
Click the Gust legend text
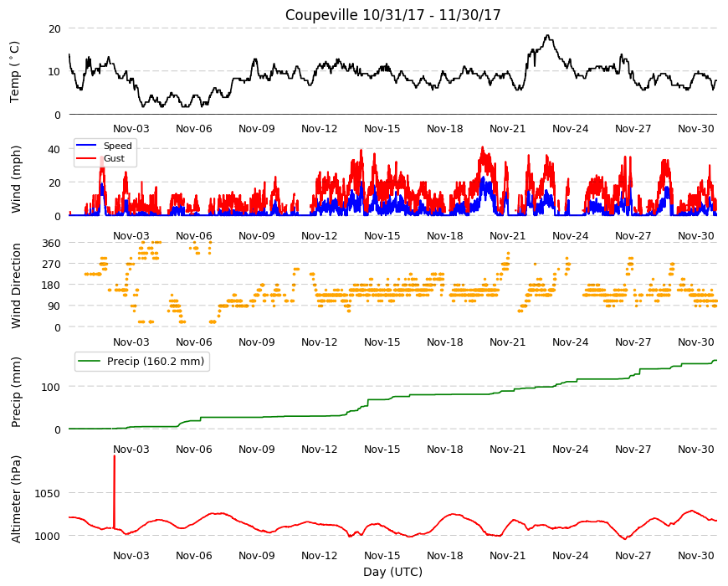pos(114,158)
